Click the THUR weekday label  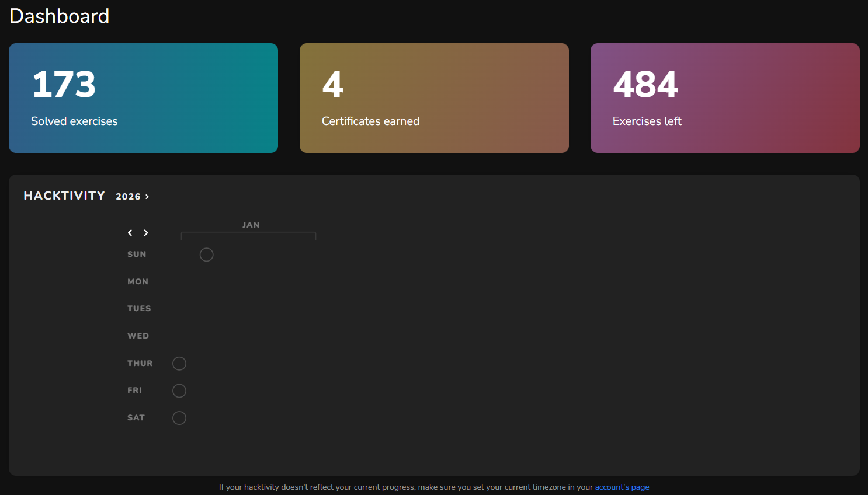tap(140, 363)
